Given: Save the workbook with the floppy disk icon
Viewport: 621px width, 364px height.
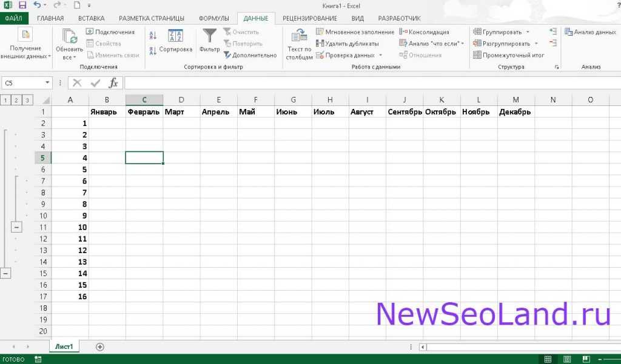Looking at the screenshot, I should tap(22, 5).
